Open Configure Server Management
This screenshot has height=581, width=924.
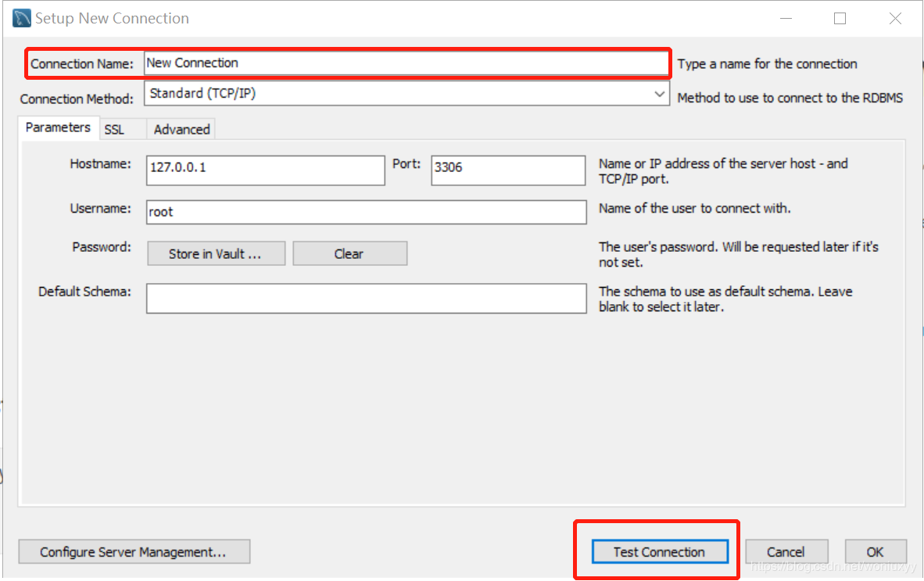(134, 552)
